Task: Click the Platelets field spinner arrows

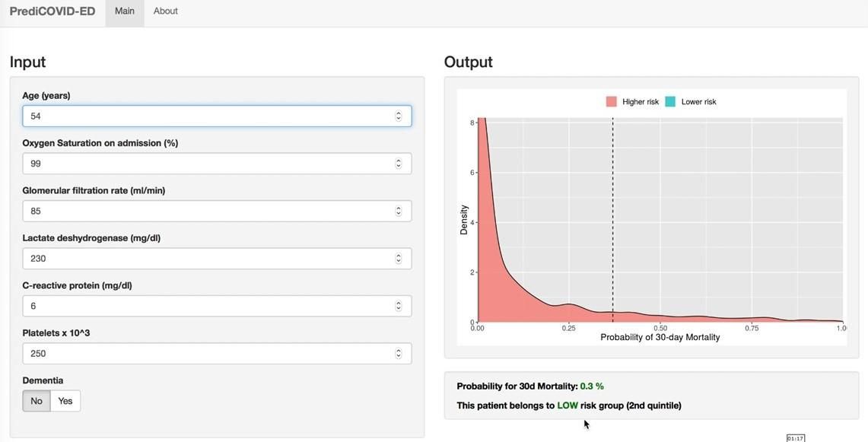Action: [398, 353]
